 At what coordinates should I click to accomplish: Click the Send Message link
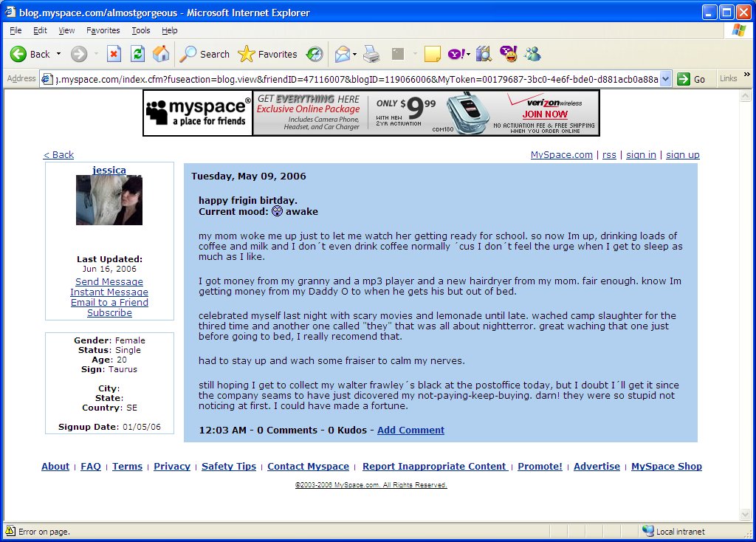click(109, 281)
